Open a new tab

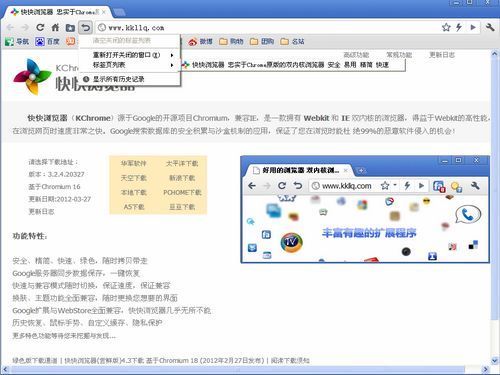tap(119, 13)
